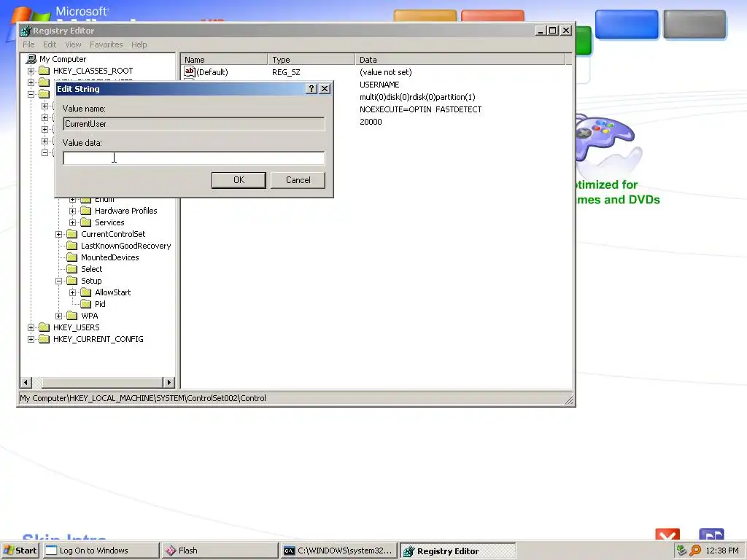Select the My Computer root node icon
The height and width of the screenshot is (560, 747).
(31, 59)
